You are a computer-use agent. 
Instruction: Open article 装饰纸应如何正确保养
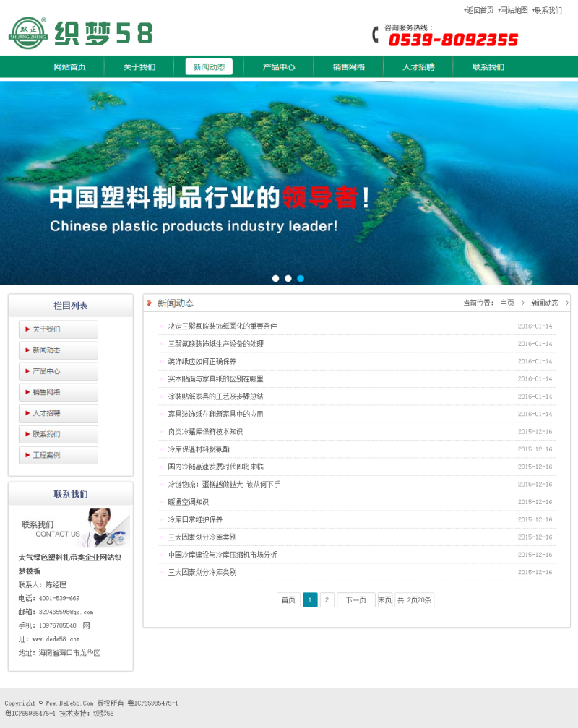[x=202, y=361]
